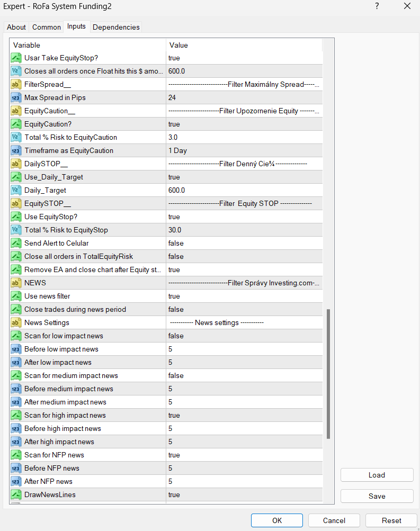Image resolution: width=420 pixels, height=531 pixels.
Task: Switch to the Common tab
Action: 46,27
